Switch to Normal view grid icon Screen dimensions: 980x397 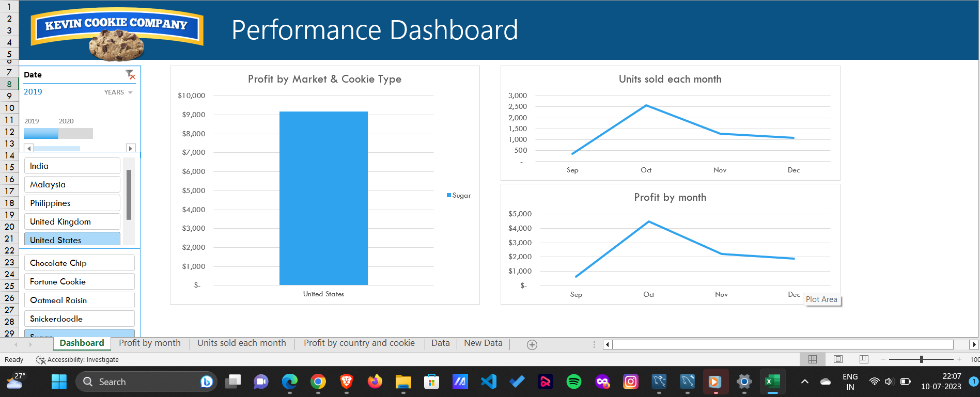pos(813,359)
